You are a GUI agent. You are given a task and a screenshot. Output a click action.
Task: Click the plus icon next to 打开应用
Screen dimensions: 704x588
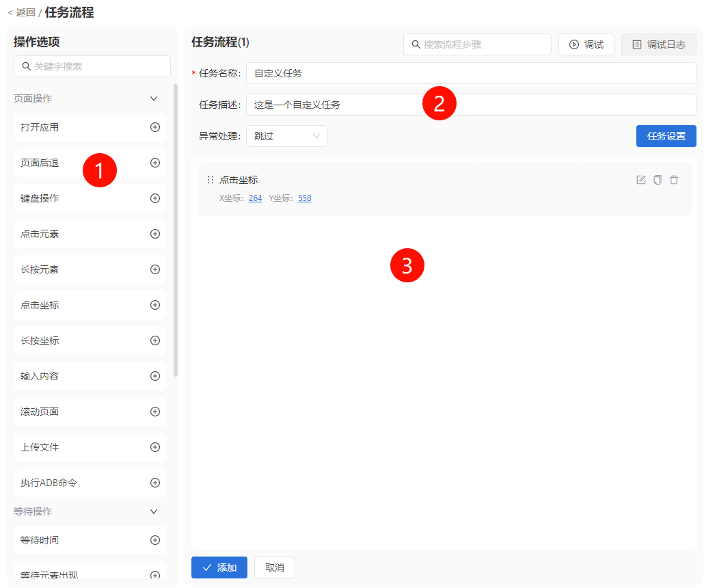155,127
